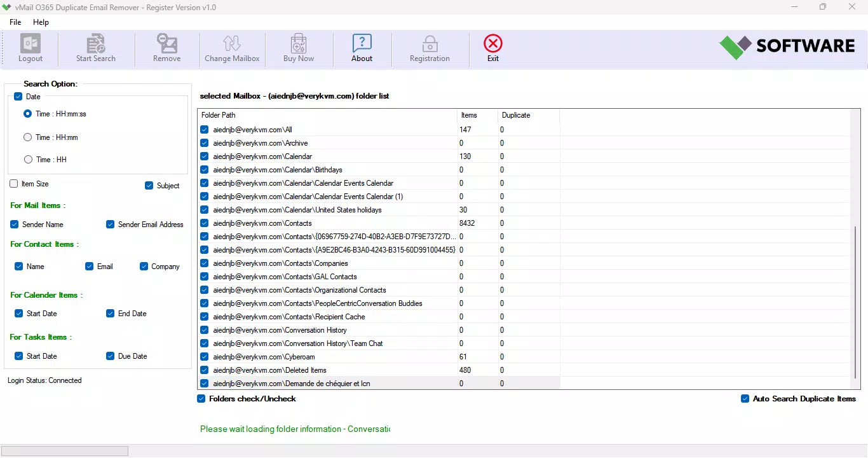
Task: Toggle contact Company checkbox
Action: pyautogui.click(x=144, y=267)
